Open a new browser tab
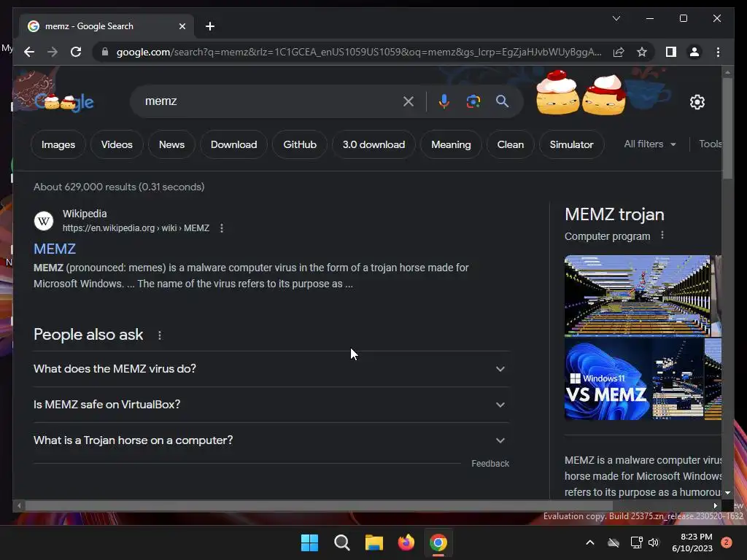747x560 pixels. (x=210, y=26)
